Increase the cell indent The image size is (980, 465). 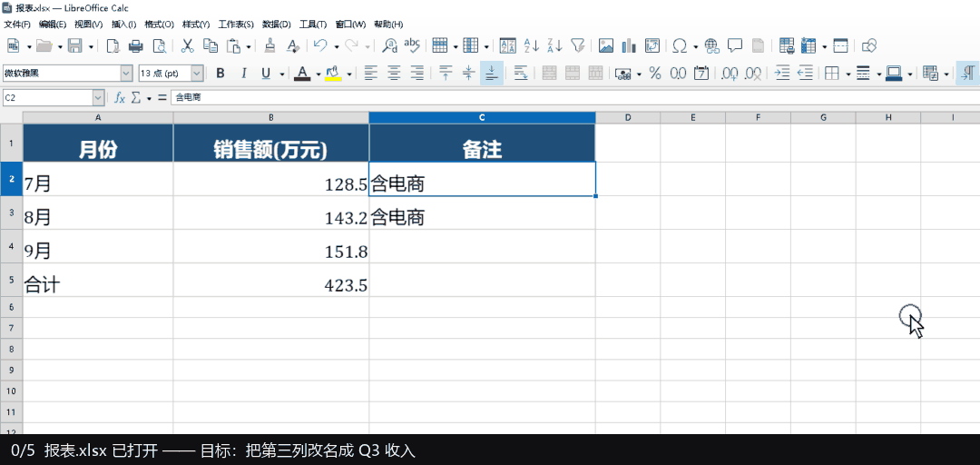(782, 74)
